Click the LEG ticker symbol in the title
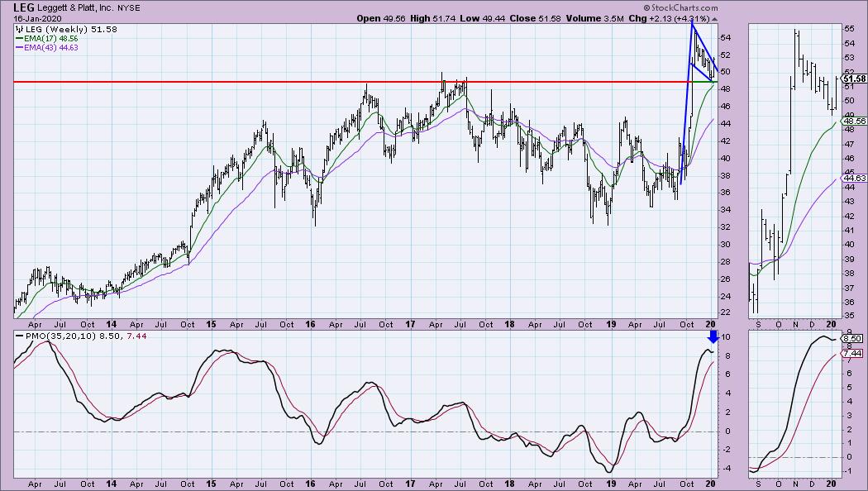The width and height of the screenshot is (868, 491). (24, 7)
